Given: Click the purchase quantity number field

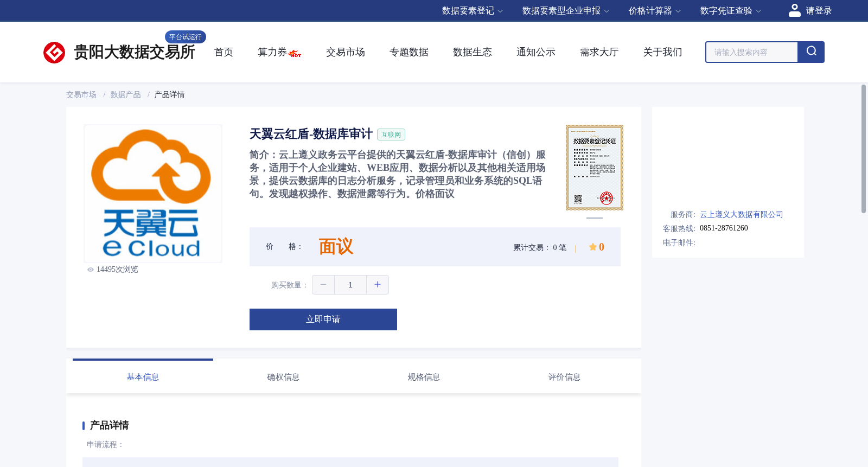Looking at the screenshot, I should [x=350, y=285].
